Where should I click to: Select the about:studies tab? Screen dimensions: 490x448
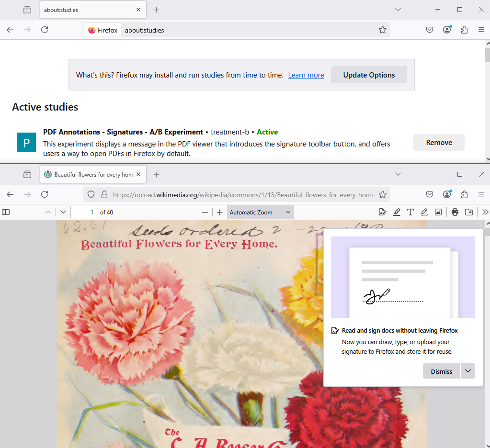(x=93, y=10)
